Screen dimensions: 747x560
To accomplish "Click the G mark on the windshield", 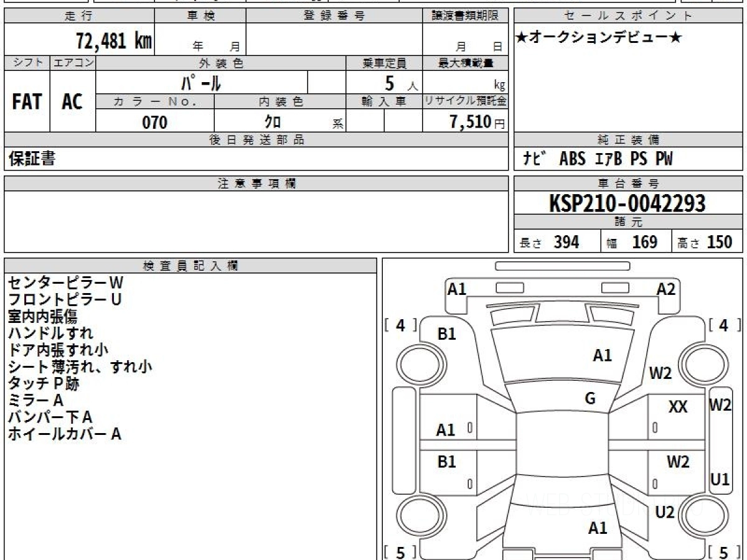I will (590, 399).
